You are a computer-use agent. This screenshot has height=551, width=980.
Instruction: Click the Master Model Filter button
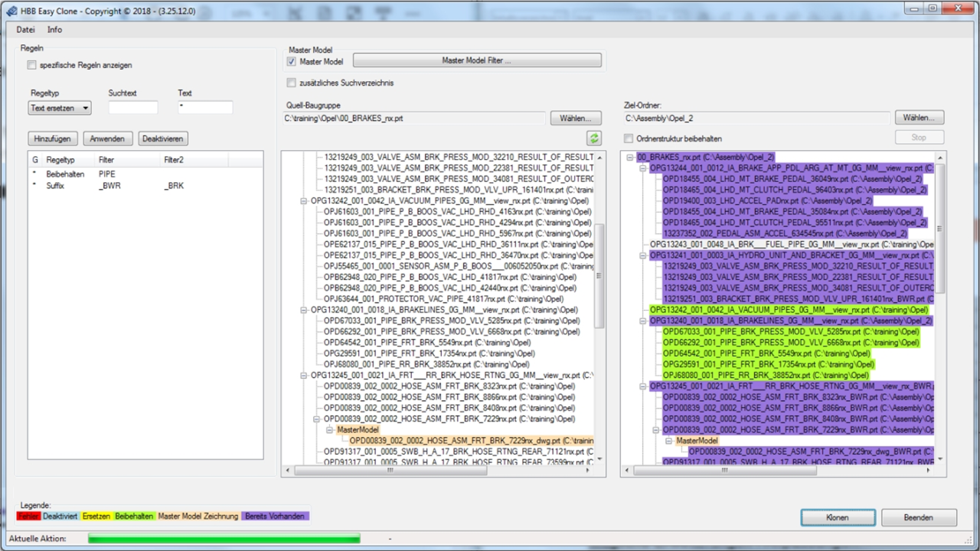tap(477, 60)
